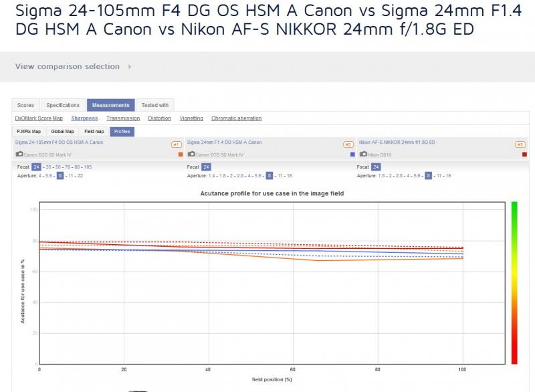Show the P-MPix Map view
Screen dimensions: 535x392
(29, 132)
